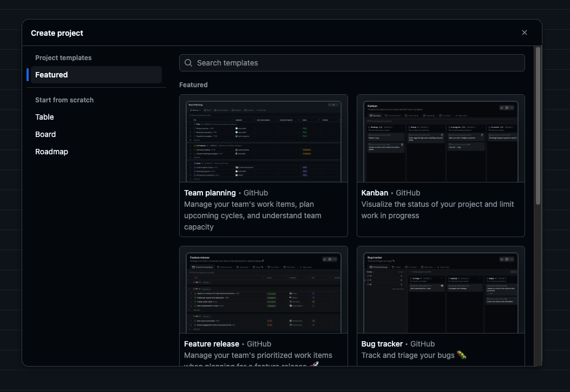Open the Kanban template preview image

click(x=441, y=141)
